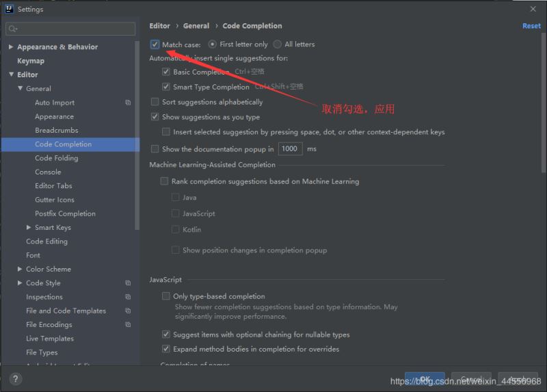Image resolution: width=547 pixels, height=392 pixels.
Task: Click the help question mark icon
Action: pos(15,379)
